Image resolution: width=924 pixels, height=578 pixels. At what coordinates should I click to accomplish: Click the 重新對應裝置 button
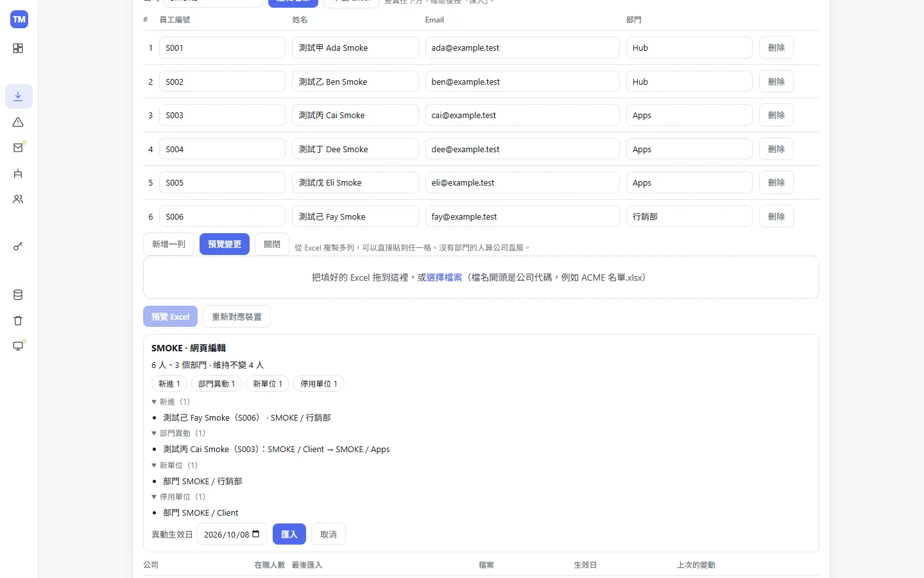point(237,317)
